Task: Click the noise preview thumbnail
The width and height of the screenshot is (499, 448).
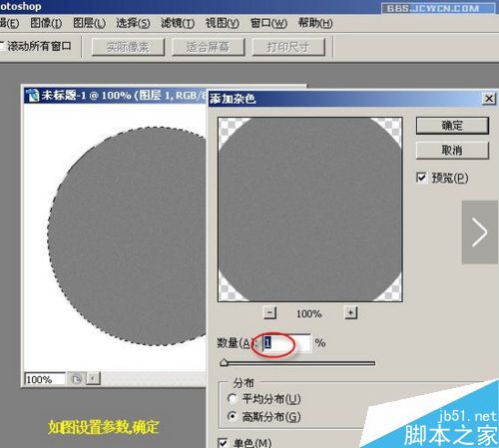Action: [x=310, y=210]
